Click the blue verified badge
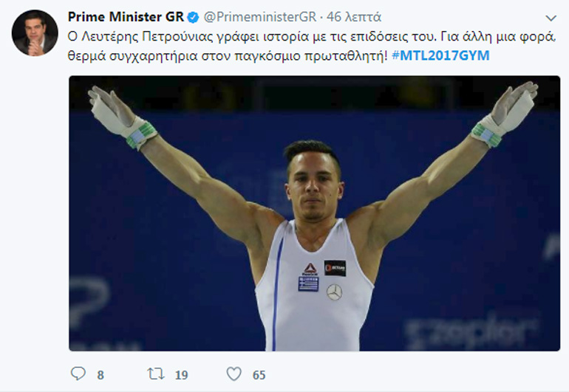The height and width of the screenshot is (392, 569). pyautogui.click(x=193, y=16)
